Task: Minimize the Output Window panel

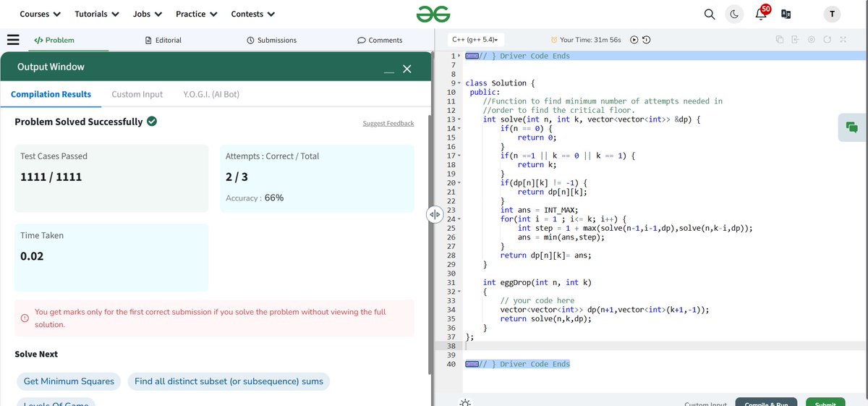Action: (x=389, y=71)
